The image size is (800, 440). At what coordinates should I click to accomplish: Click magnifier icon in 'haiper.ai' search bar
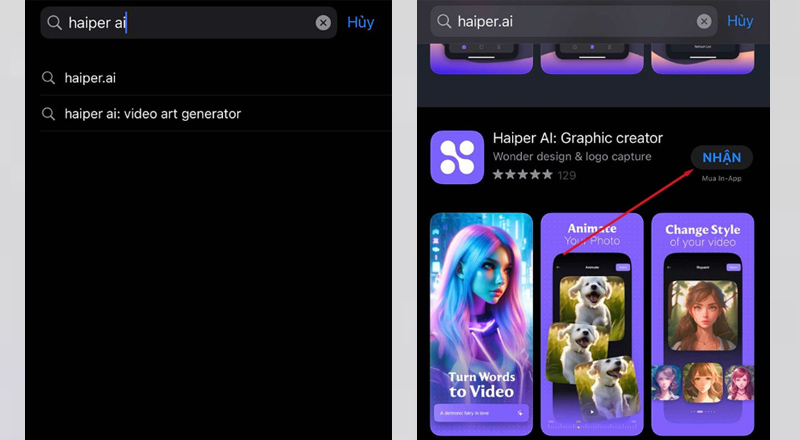coord(444,21)
